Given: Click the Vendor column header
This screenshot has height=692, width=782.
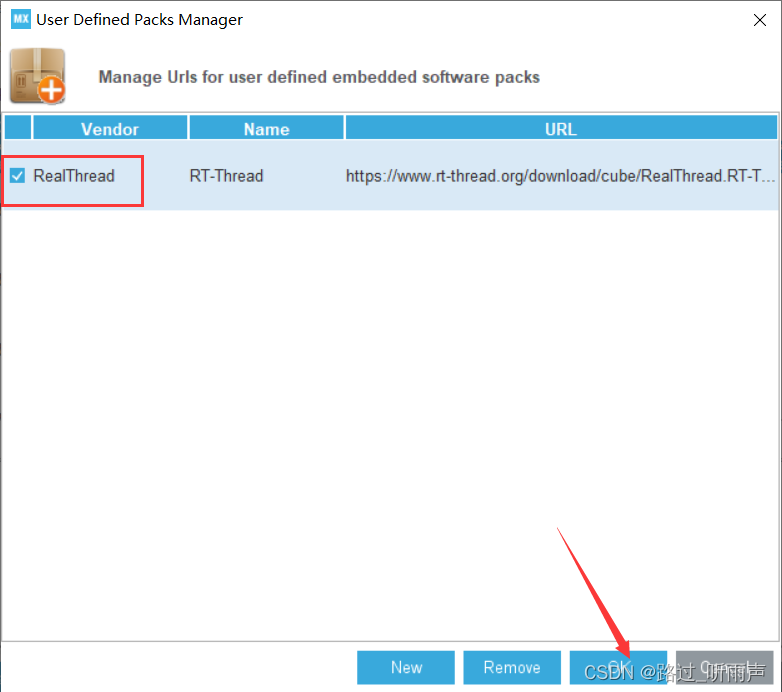Looking at the screenshot, I should pos(110,129).
